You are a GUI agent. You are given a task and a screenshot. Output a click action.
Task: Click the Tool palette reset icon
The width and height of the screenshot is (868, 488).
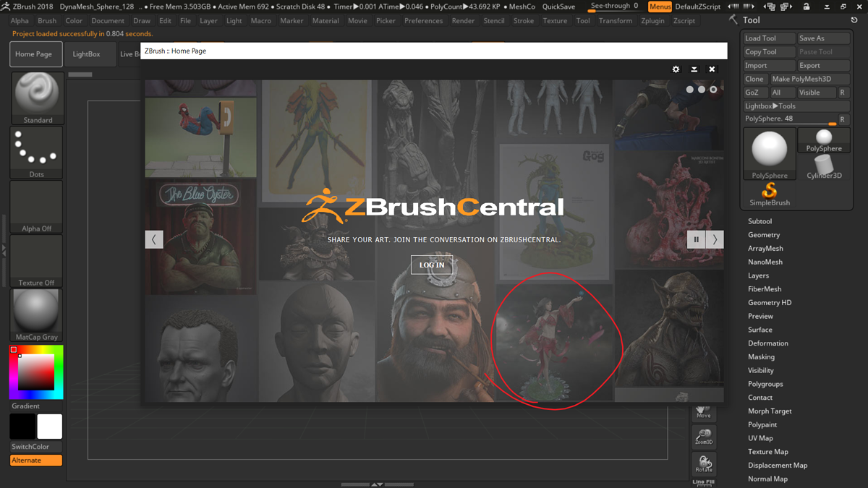[x=854, y=20]
